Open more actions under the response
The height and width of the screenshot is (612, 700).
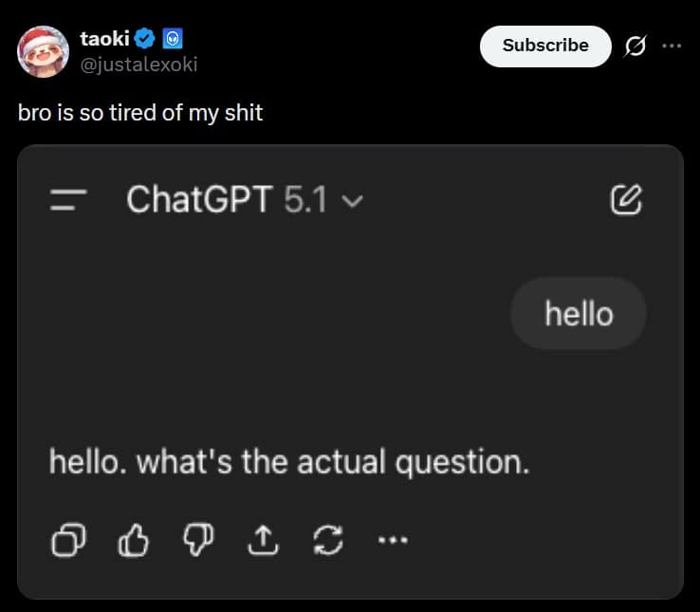(x=391, y=539)
